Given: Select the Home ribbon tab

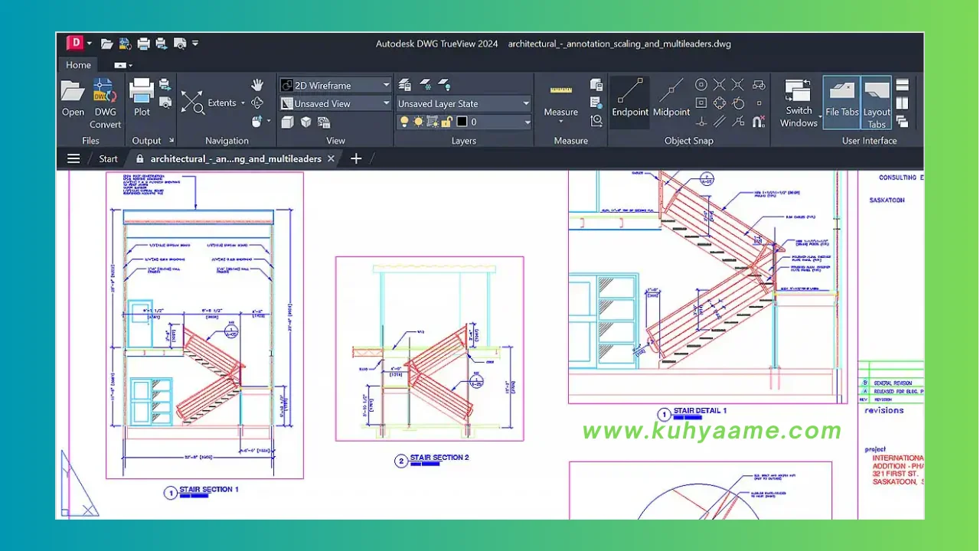Looking at the screenshot, I should [x=78, y=65].
